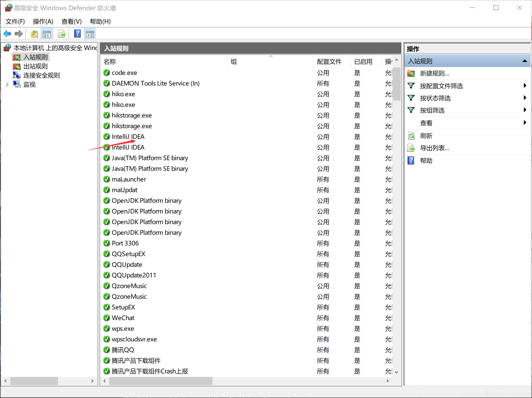Maximize the firewall window
This screenshot has width=532, height=398.
pyautogui.click(x=496, y=8)
